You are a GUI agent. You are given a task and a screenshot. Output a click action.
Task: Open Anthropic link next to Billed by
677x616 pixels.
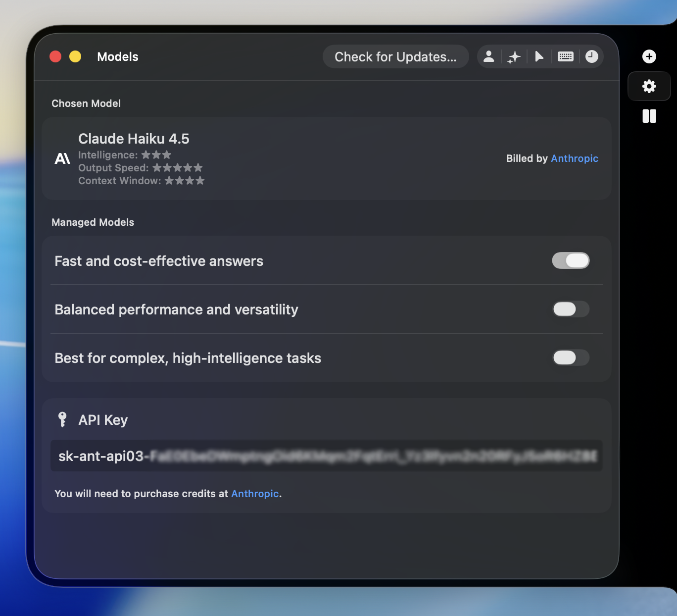coord(575,158)
